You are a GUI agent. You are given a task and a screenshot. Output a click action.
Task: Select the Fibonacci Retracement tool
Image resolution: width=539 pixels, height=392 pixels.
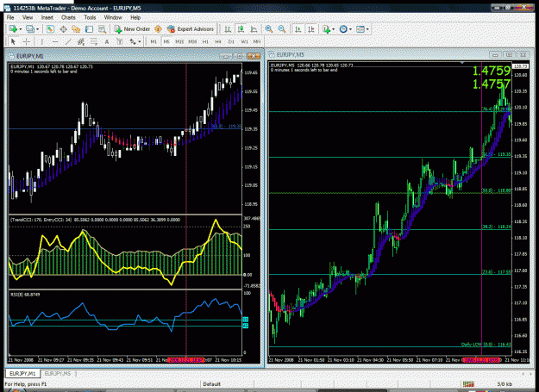(94, 41)
